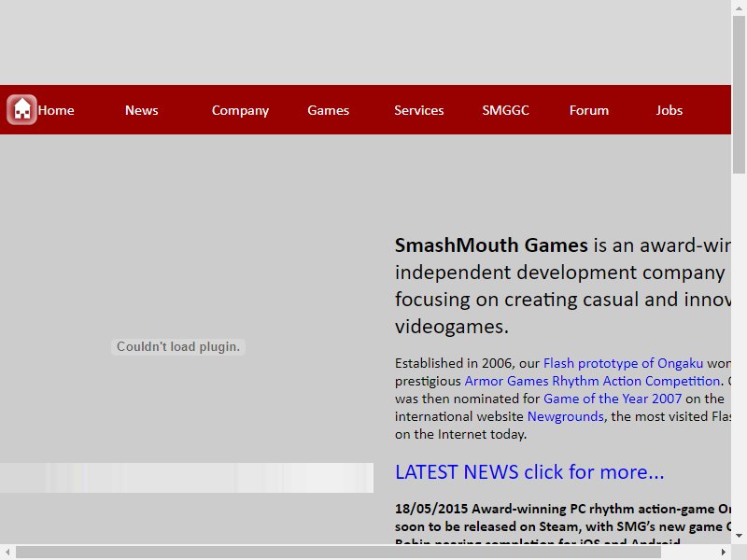Visit the Newgrounds link
Screen dimensions: 747x560
click(x=566, y=416)
